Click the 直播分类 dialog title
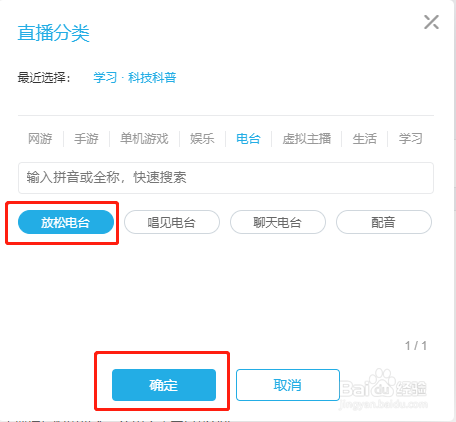Screen dimensions: 456x422 [x=53, y=33]
